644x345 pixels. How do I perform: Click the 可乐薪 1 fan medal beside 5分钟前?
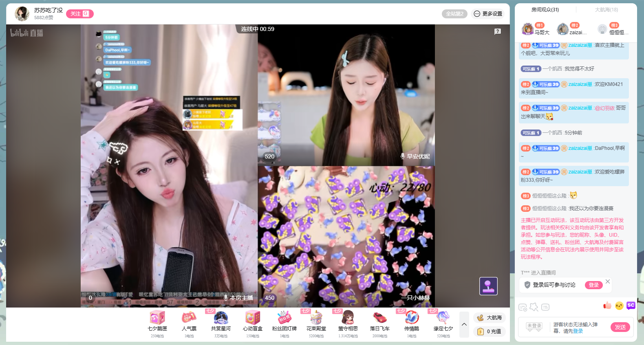(x=531, y=133)
